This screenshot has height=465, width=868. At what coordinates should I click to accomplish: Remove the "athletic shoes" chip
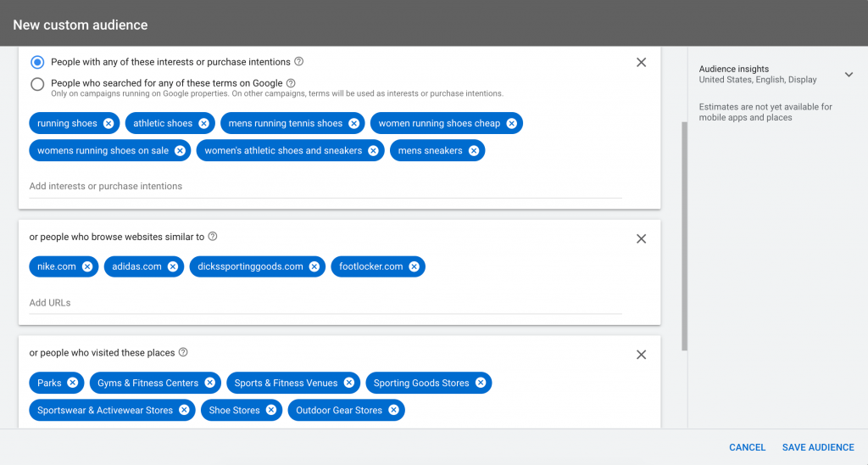click(203, 123)
